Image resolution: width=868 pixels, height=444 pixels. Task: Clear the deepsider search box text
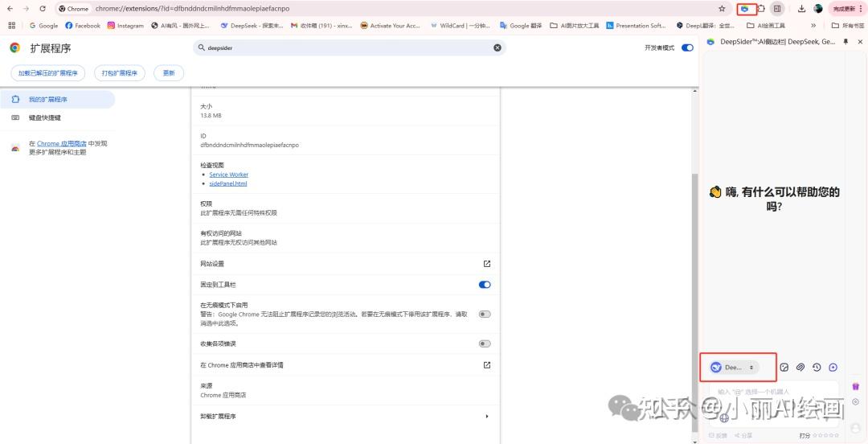coord(497,47)
